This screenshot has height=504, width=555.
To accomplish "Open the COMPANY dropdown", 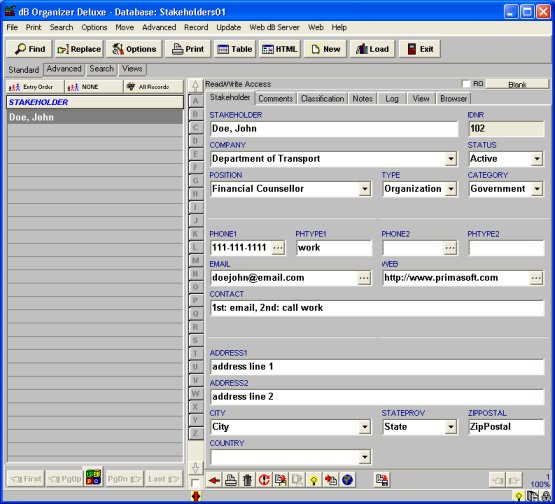I will [x=451, y=159].
